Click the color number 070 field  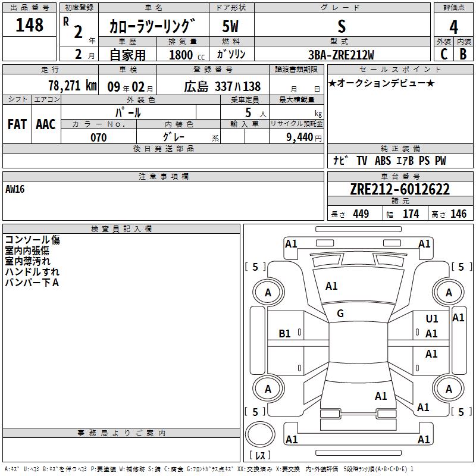[x=99, y=137]
